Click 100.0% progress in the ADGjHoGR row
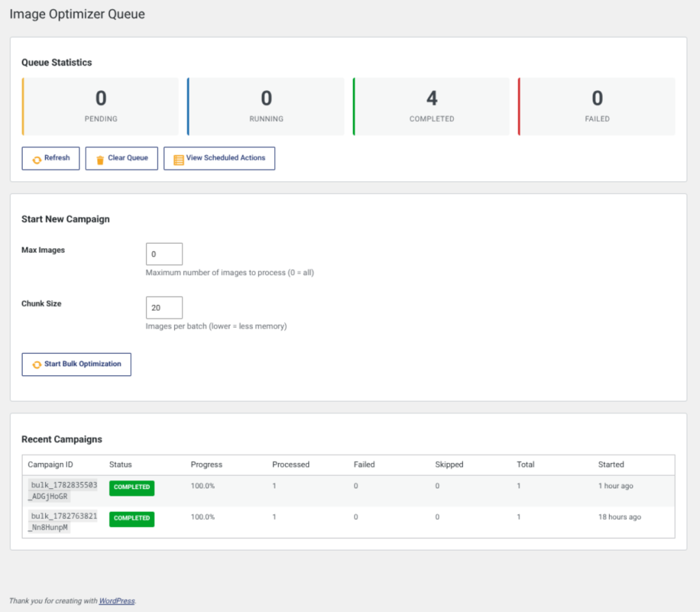Screen dimensions: 700x612 pyautogui.click(x=202, y=486)
